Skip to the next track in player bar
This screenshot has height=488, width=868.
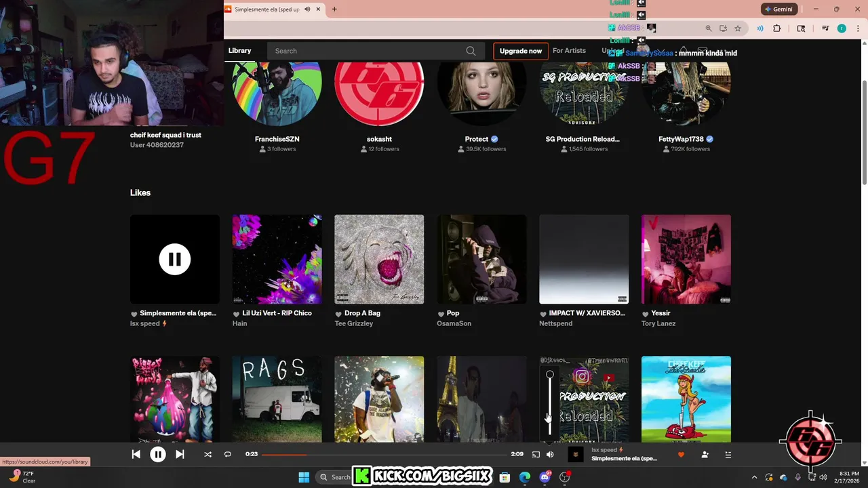(180, 455)
